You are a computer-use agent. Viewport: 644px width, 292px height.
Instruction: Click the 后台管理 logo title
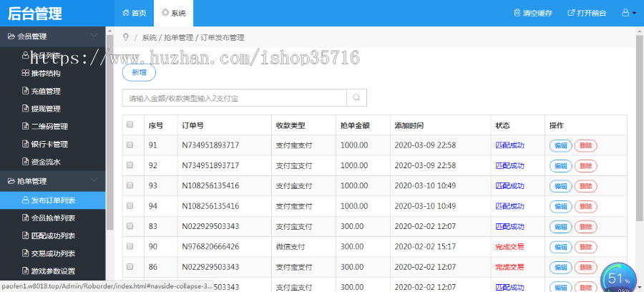[x=35, y=13]
